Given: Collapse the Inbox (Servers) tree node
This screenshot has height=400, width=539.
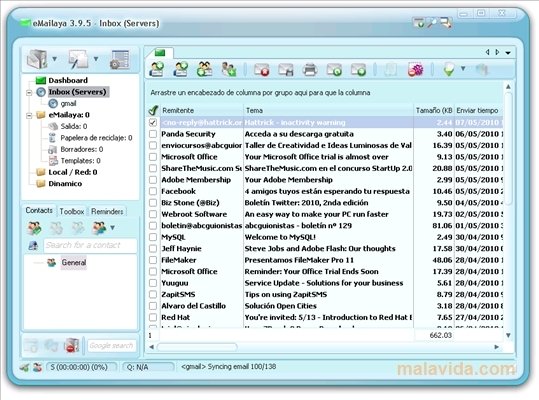Looking at the screenshot, I should [30, 92].
